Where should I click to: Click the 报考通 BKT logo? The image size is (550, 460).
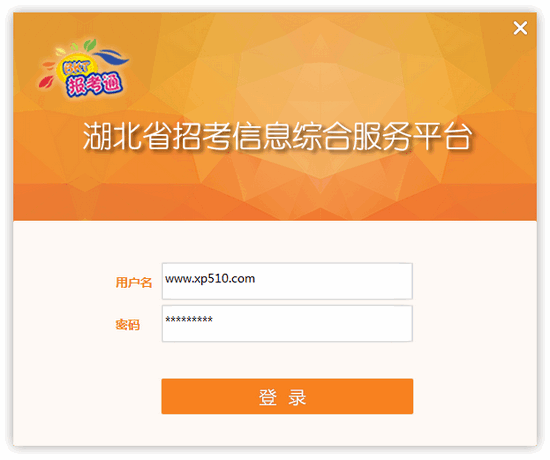coord(83,69)
